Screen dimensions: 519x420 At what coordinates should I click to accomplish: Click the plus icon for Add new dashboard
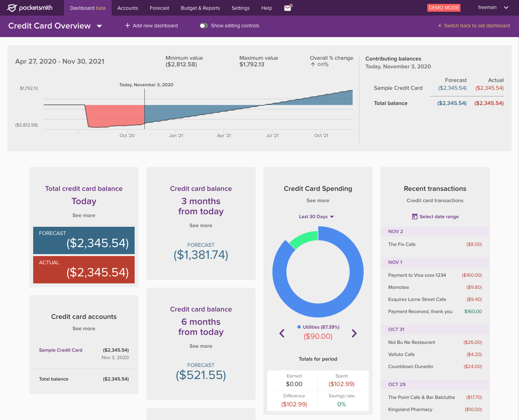click(127, 26)
